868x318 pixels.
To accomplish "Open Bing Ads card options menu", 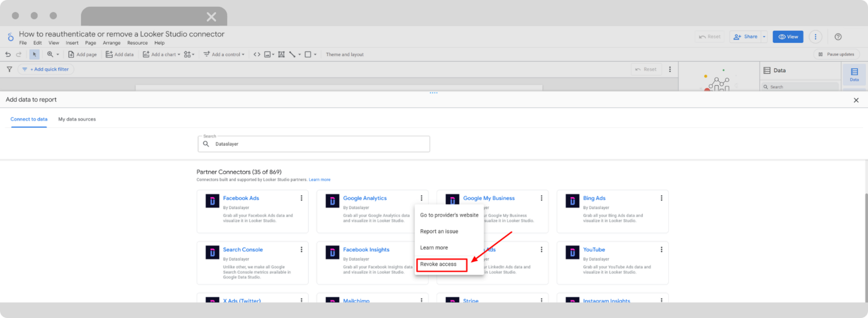I will point(661,198).
